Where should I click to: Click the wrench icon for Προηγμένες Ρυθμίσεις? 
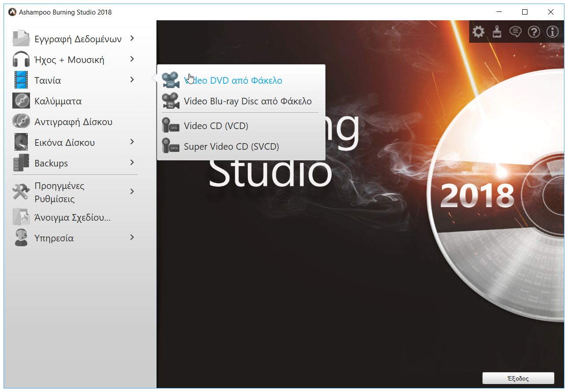tap(21, 192)
